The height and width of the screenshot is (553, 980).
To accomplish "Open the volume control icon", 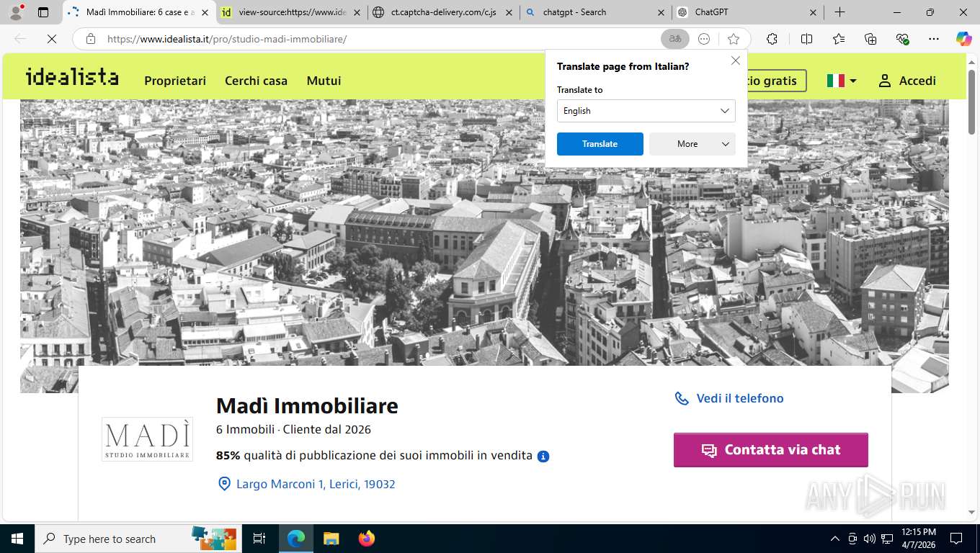I will [x=870, y=539].
